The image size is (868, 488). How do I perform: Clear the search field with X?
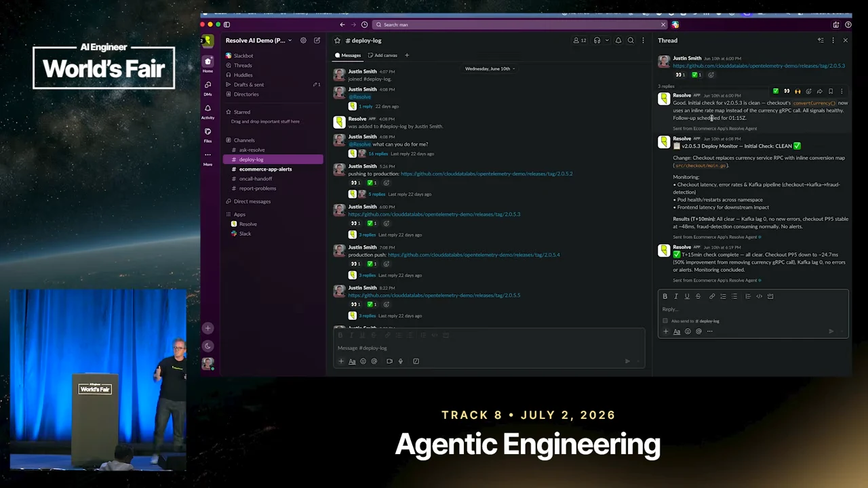pyautogui.click(x=663, y=24)
